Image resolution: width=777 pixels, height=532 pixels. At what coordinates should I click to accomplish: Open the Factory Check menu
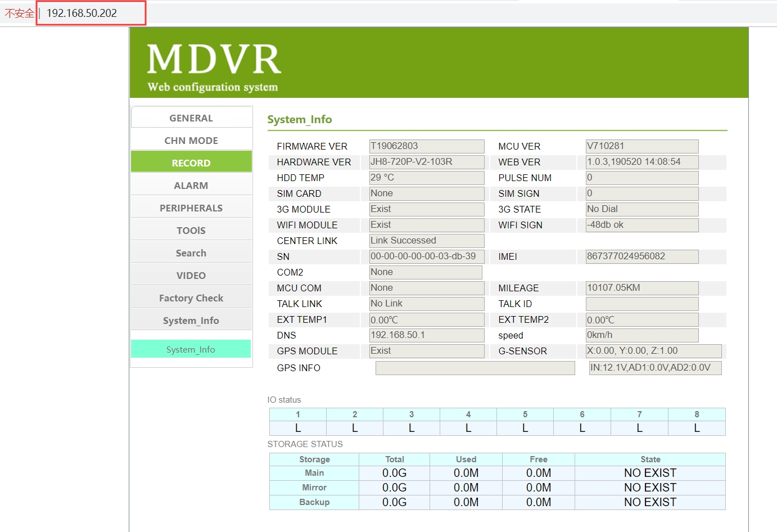click(191, 297)
